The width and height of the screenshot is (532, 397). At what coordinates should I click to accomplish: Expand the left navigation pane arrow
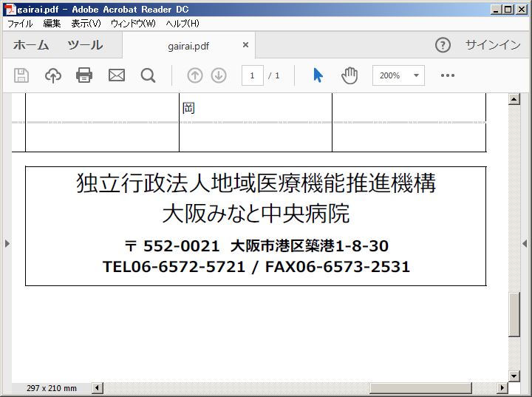coord(7,243)
